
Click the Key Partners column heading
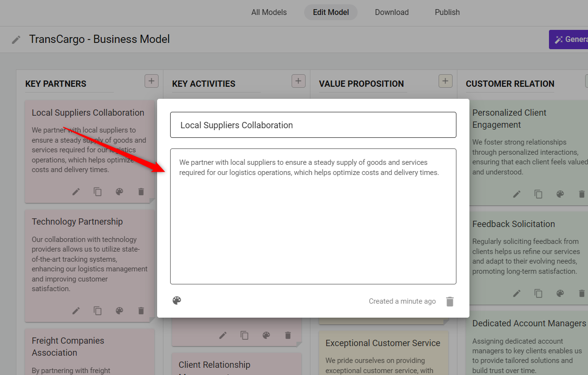coord(56,84)
